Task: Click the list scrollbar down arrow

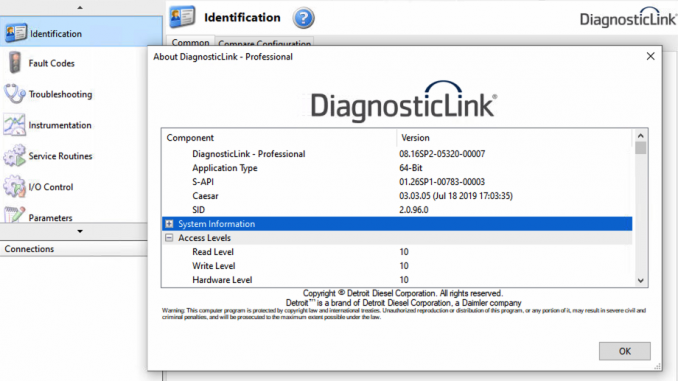Action: [641, 281]
